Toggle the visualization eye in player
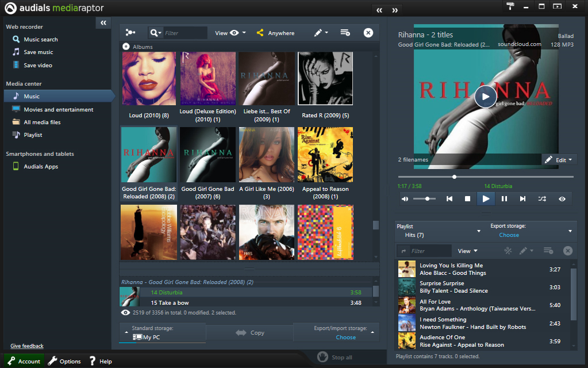588x368 pixels. click(x=562, y=199)
